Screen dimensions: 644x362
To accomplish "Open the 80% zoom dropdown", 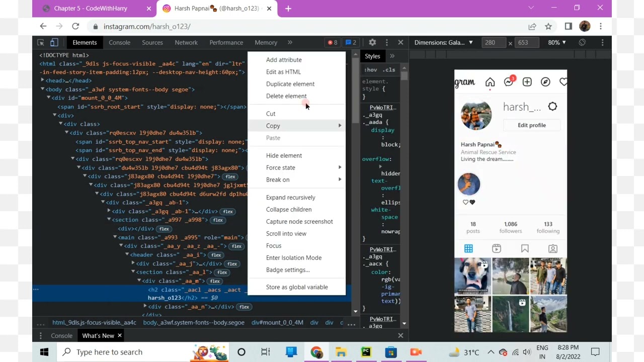I will (x=556, y=42).
